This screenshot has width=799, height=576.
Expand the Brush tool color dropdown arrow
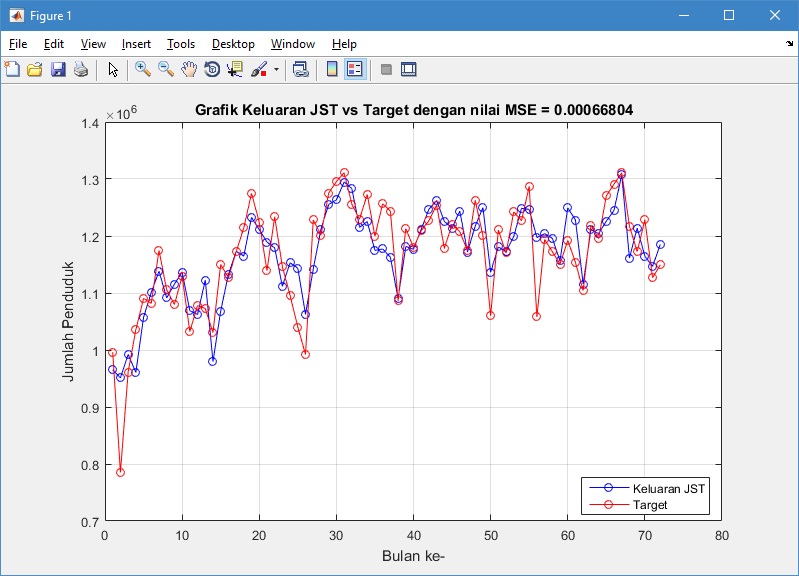coord(275,70)
